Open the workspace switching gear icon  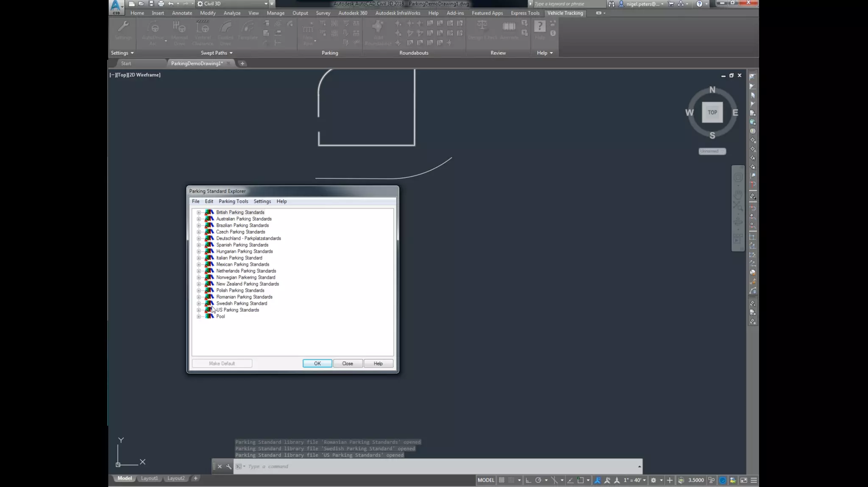(654, 480)
